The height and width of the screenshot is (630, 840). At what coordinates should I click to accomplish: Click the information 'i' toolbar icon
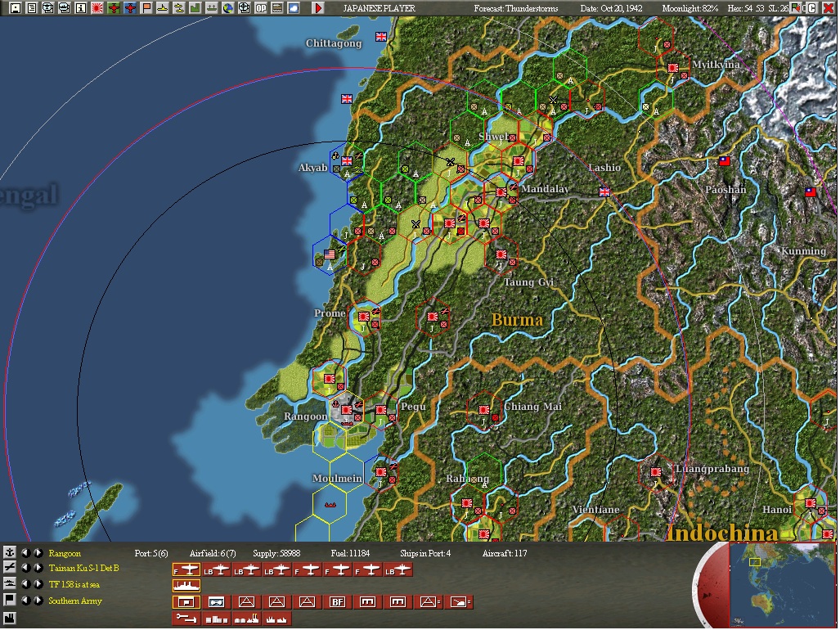coord(81,8)
